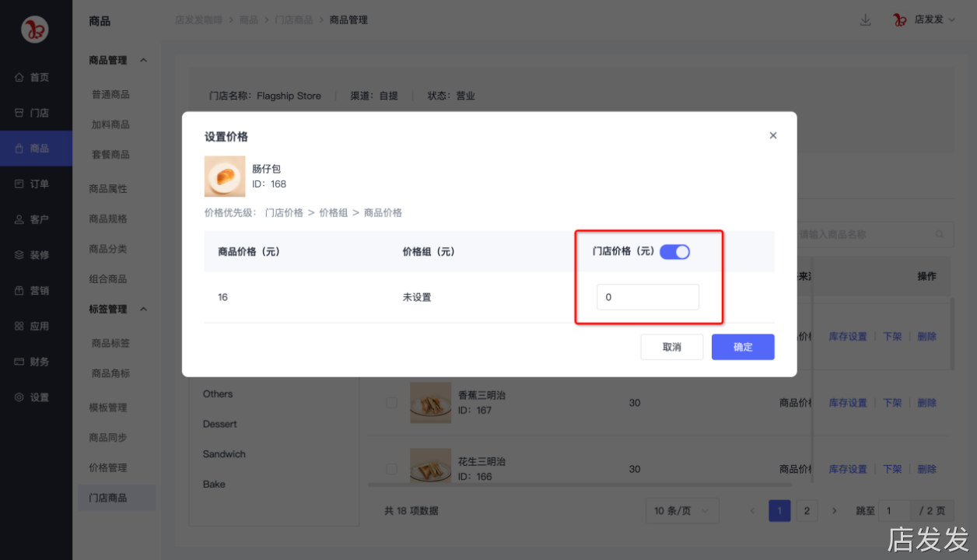Click the next page arrow
977x560 pixels.
click(x=834, y=511)
